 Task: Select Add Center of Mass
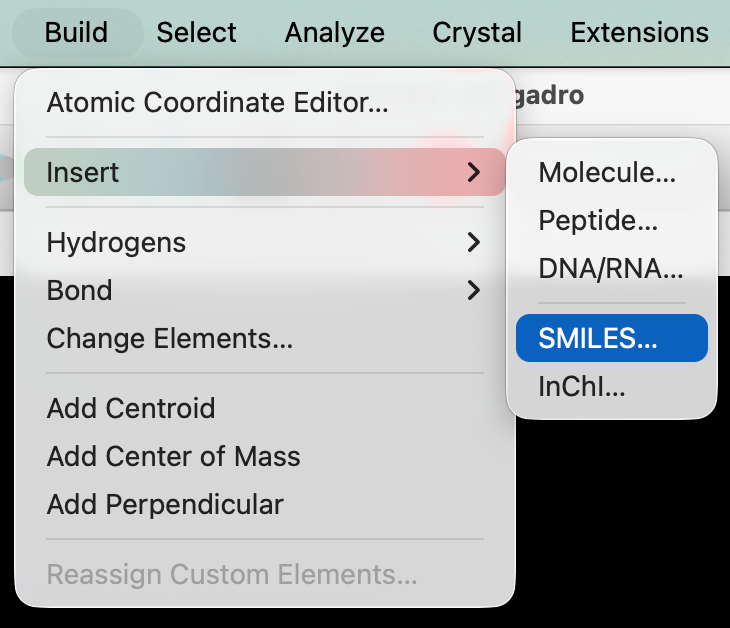click(x=173, y=457)
